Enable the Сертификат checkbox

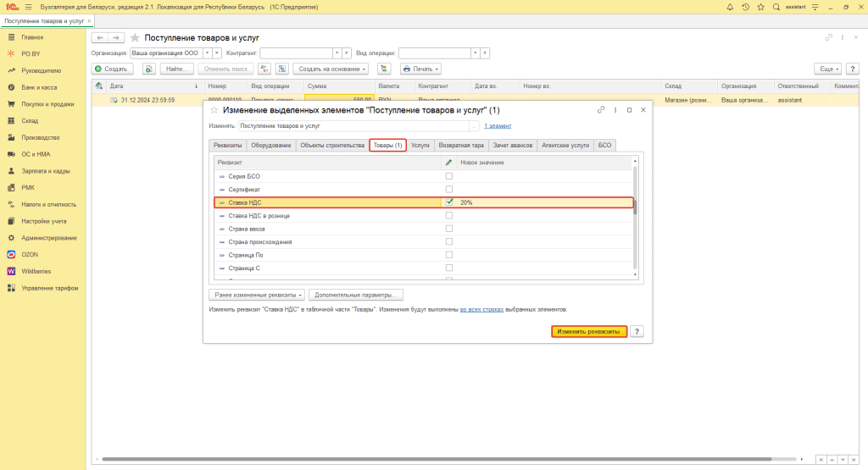pos(449,189)
